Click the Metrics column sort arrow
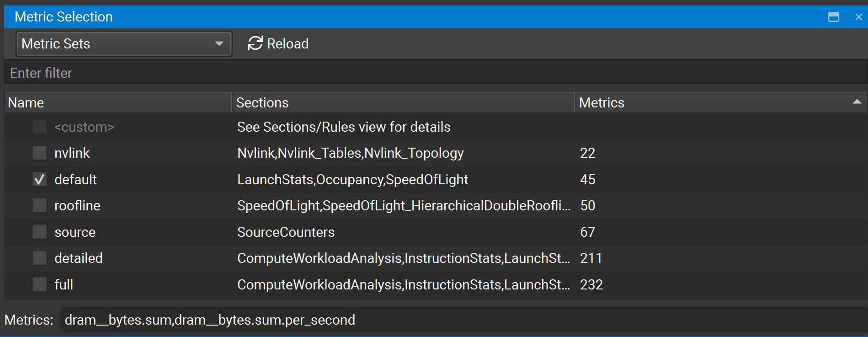This screenshot has width=868, height=337. tap(857, 102)
